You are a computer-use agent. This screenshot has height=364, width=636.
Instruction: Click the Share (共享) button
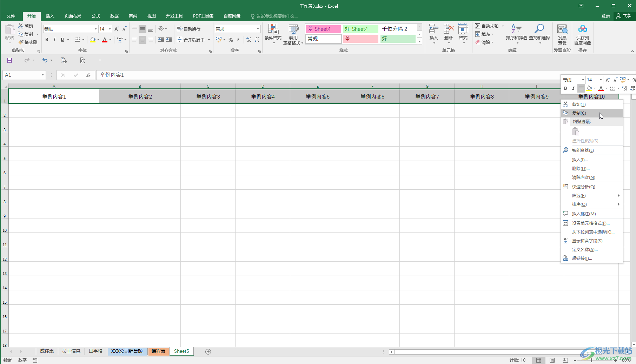point(624,16)
